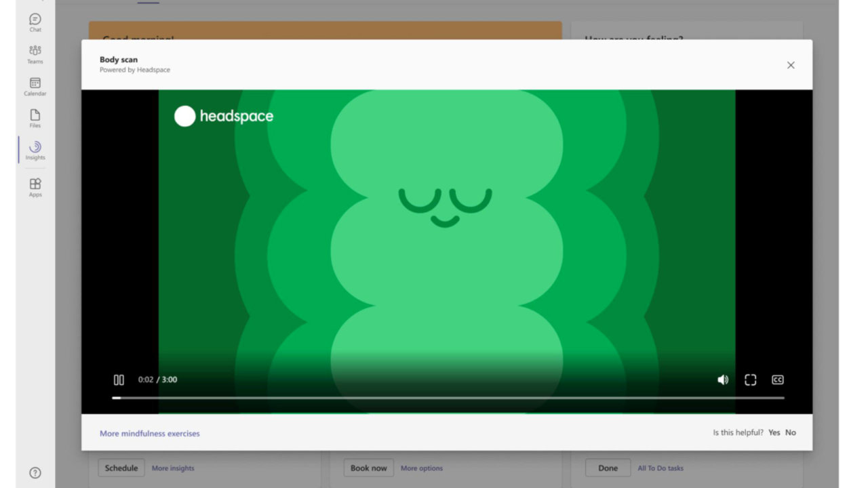Open More mindfulness exercises link

[150, 433]
